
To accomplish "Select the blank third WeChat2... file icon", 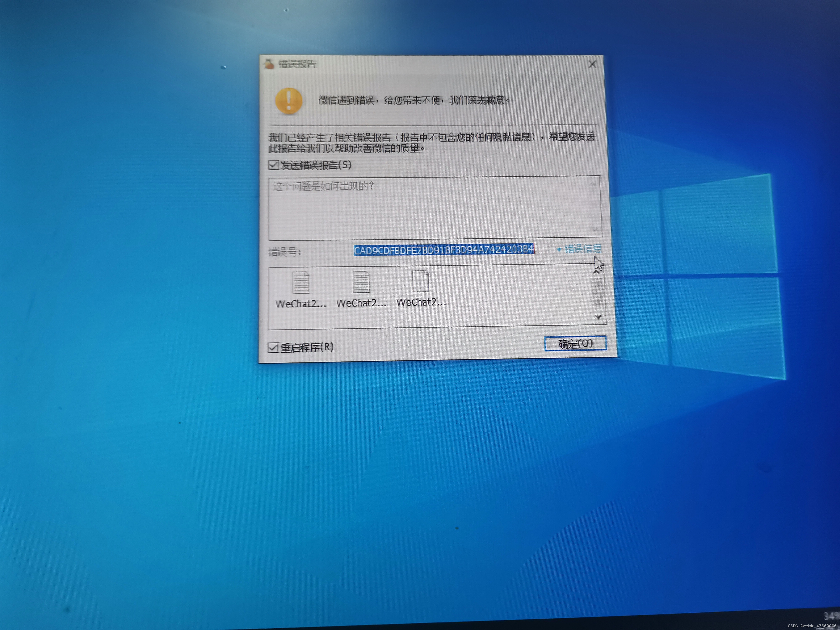I will coord(421,281).
